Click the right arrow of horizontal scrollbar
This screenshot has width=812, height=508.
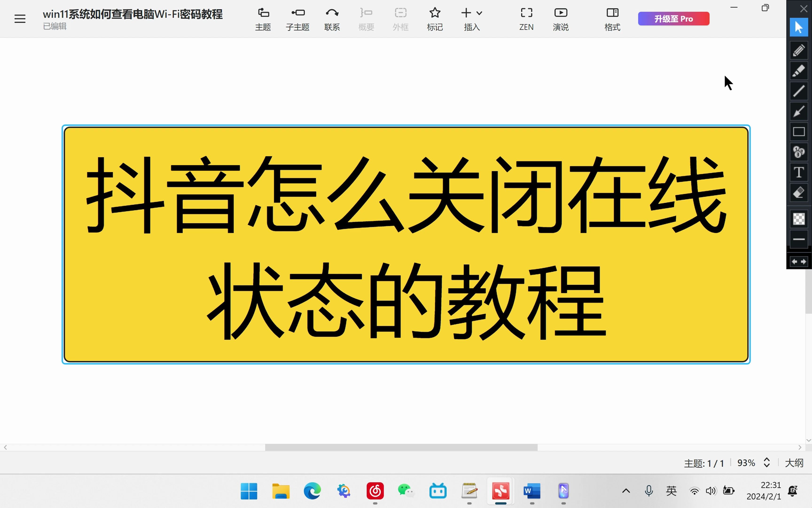click(800, 447)
